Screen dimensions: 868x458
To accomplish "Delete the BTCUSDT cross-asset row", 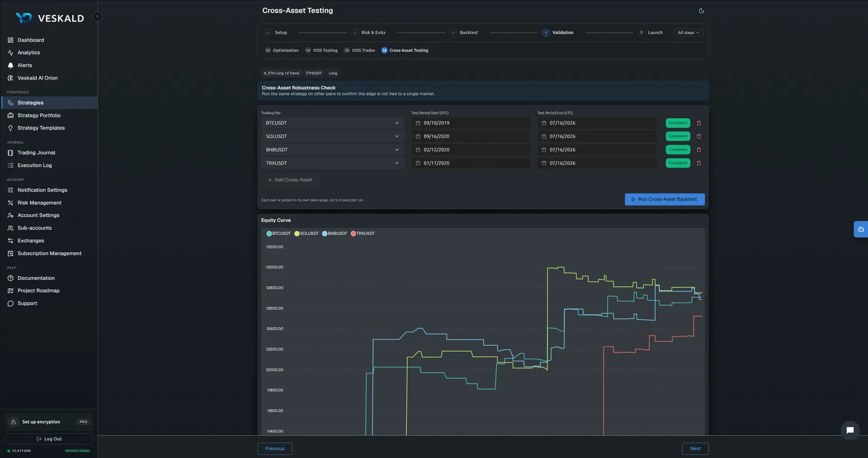I will click(698, 123).
